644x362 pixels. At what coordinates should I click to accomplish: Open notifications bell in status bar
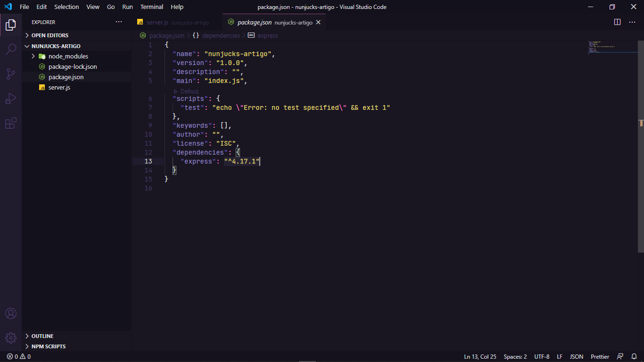pyautogui.click(x=634, y=357)
